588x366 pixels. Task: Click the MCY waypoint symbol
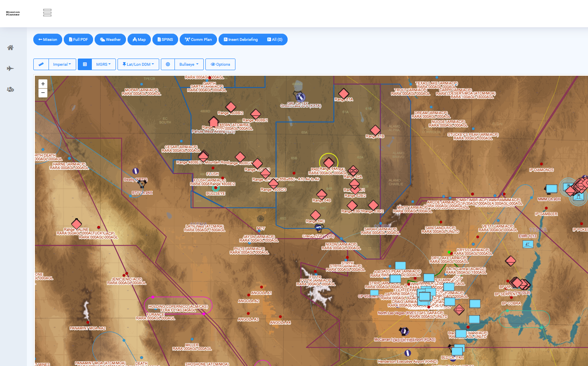click(261, 219)
